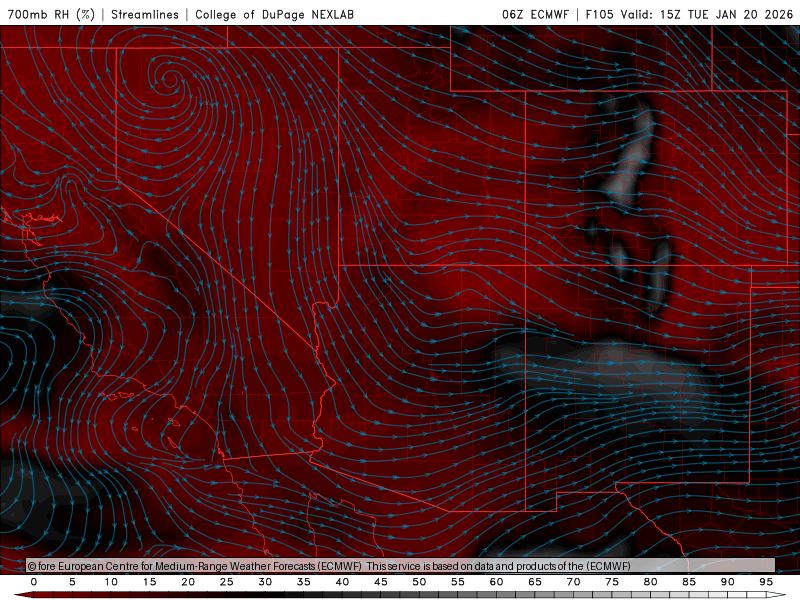Click the color scale label "35"

click(x=304, y=582)
